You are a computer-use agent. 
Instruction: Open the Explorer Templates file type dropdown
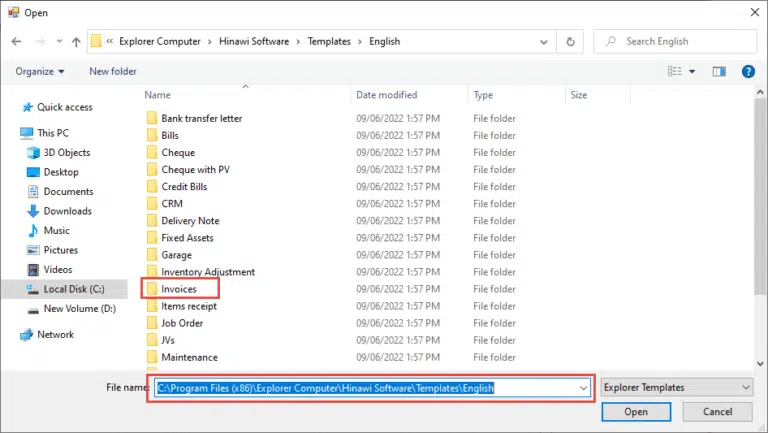676,387
